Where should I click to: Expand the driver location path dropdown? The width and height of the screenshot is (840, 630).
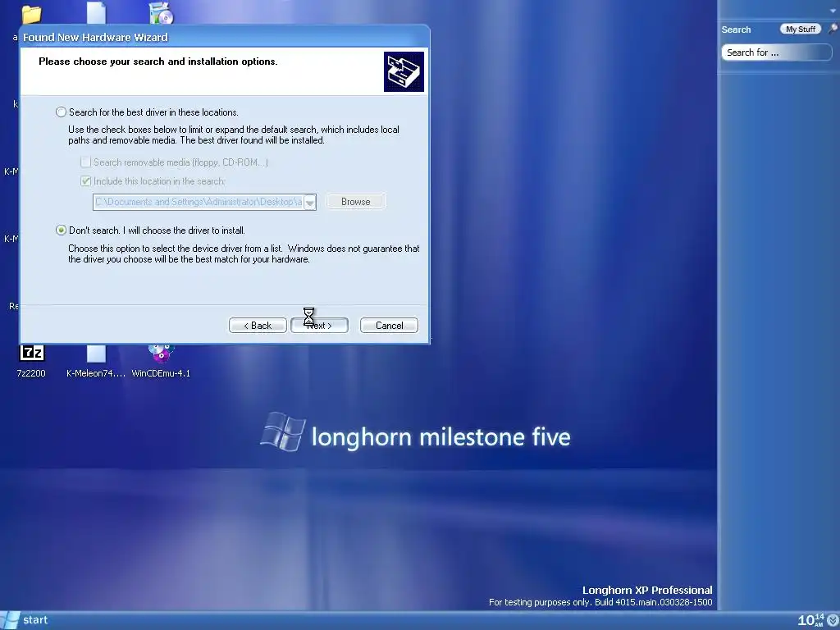(x=309, y=202)
